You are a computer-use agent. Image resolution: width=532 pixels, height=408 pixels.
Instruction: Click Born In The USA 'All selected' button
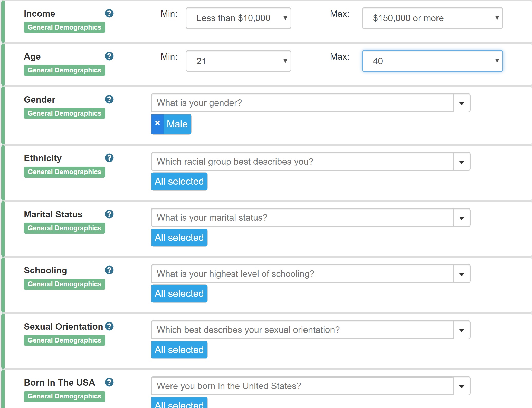(x=179, y=403)
